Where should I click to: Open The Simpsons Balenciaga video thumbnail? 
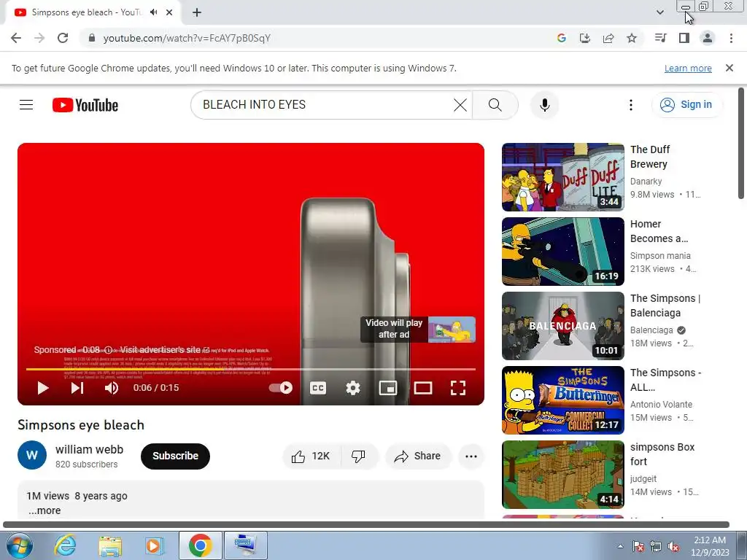[x=562, y=326]
